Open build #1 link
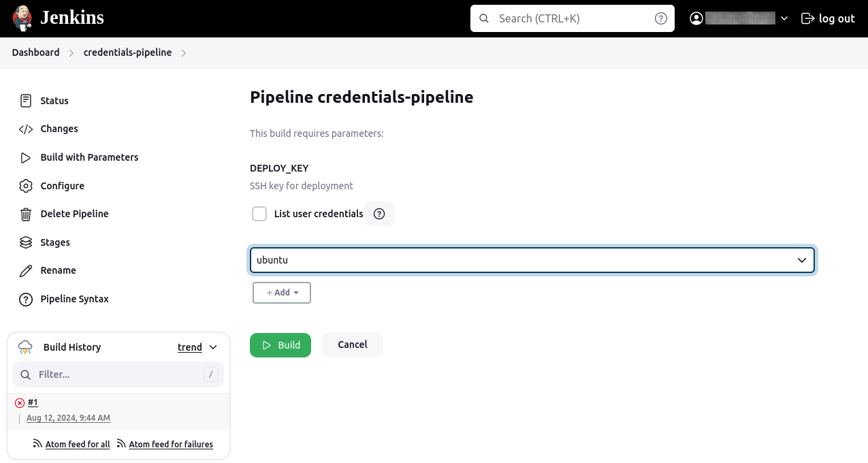Image resolution: width=868 pixels, height=463 pixels. pos(33,402)
